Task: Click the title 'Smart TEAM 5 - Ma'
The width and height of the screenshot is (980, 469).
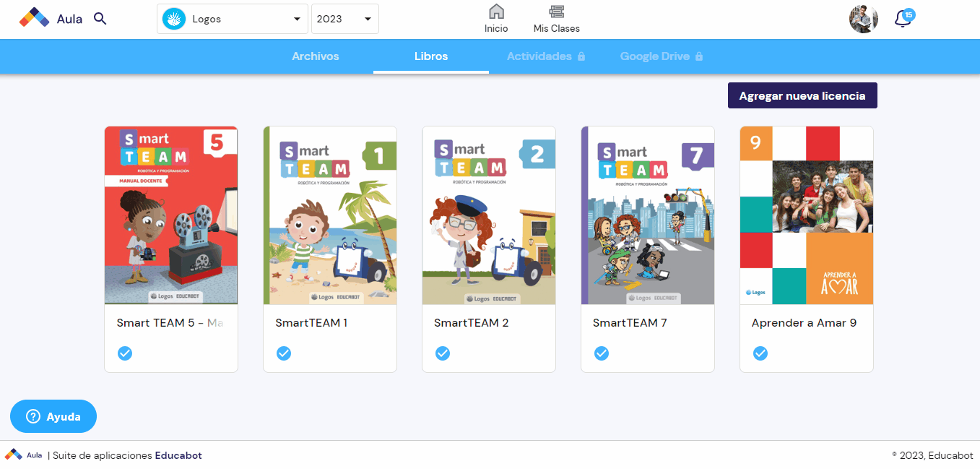Action: (x=170, y=323)
